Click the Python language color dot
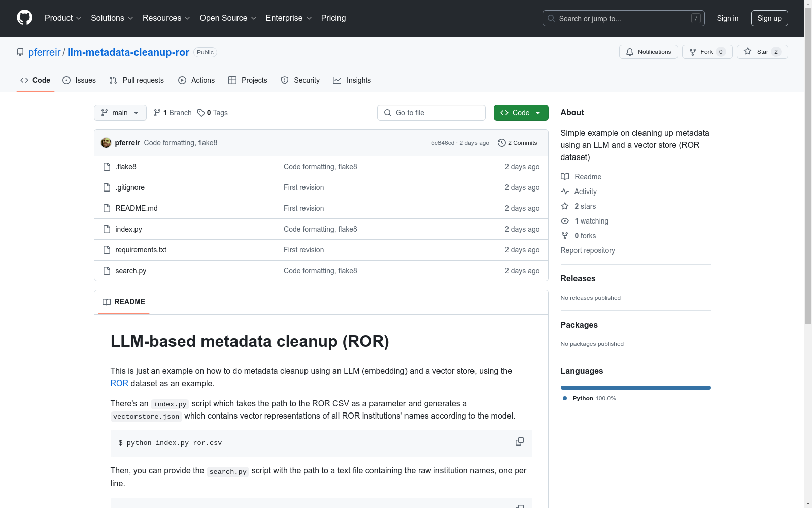The image size is (812, 508). click(x=565, y=398)
